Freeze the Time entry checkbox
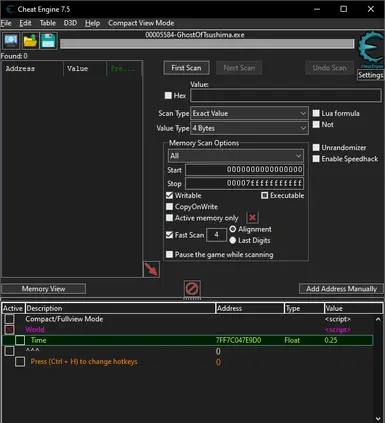 click(x=20, y=340)
